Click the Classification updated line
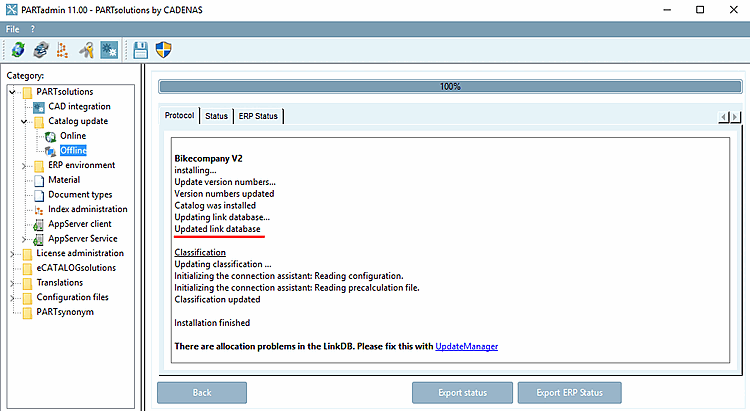 pos(217,300)
